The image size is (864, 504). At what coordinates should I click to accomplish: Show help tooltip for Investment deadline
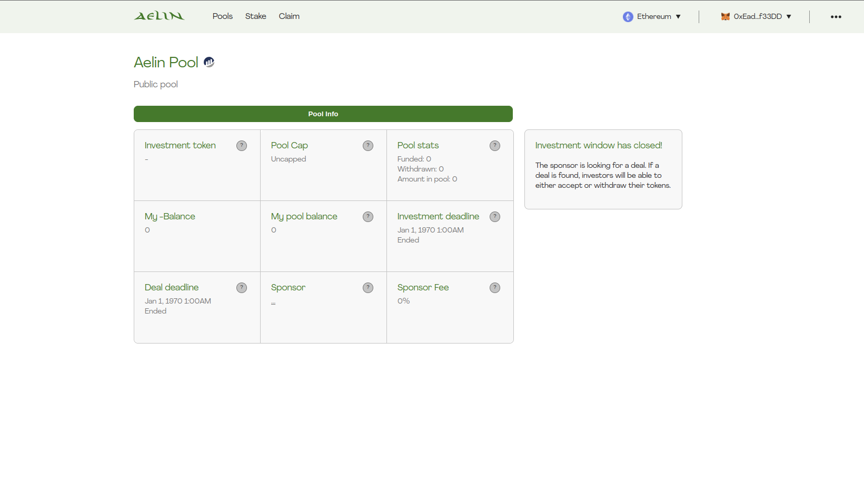pyautogui.click(x=495, y=217)
